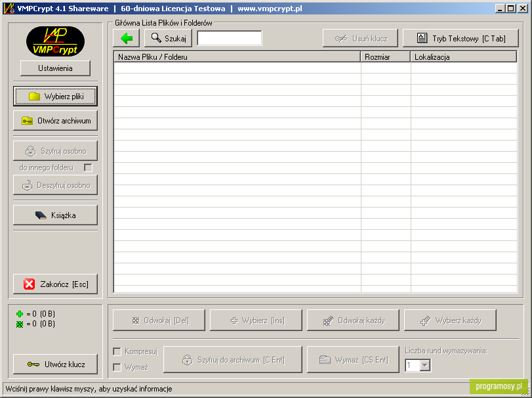532x398 pixels.
Task: Sort by Nazwa Pliku / Folderu column
Action: point(237,57)
